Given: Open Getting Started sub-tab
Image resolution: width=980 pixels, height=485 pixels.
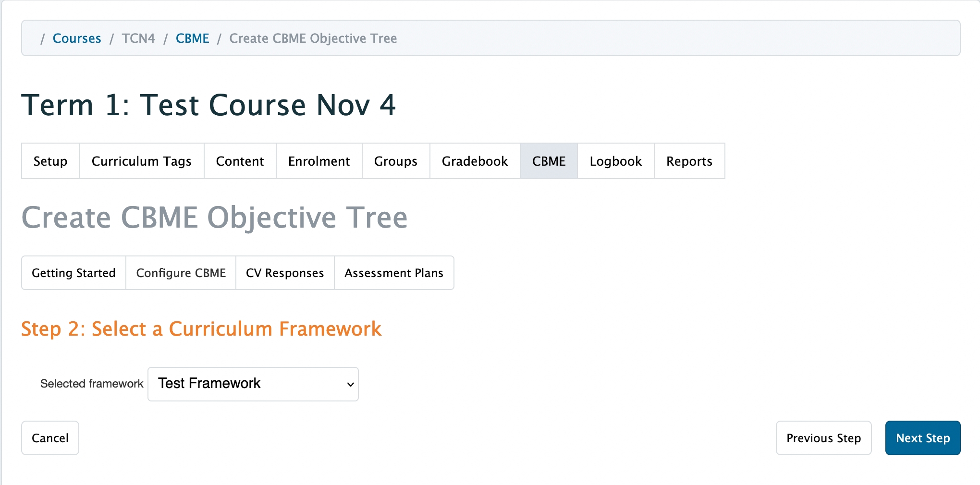Looking at the screenshot, I should pos(73,273).
